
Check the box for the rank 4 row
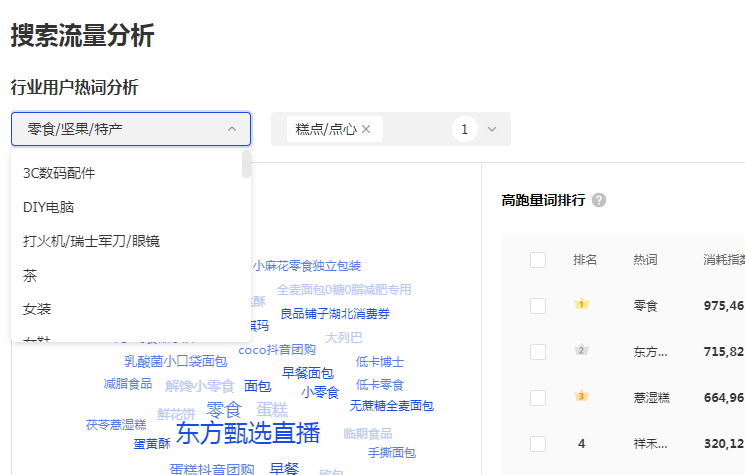pyautogui.click(x=538, y=444)
